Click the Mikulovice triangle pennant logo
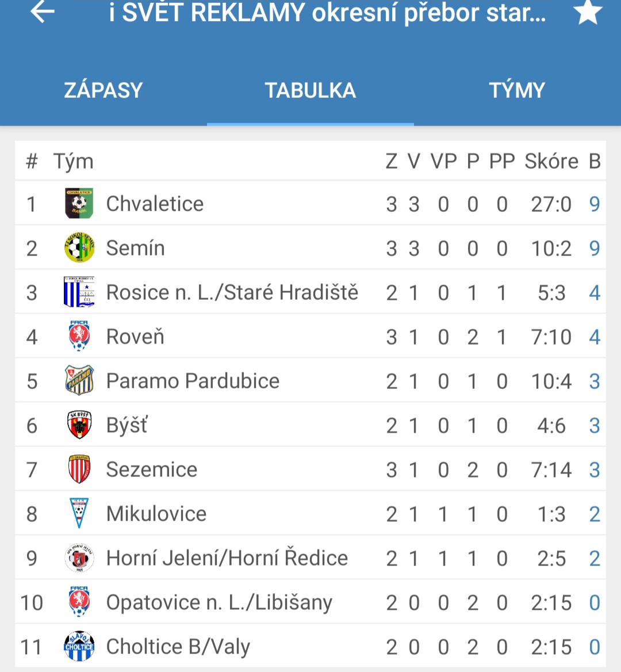The image size is (621, 672). tap(79, 513)
